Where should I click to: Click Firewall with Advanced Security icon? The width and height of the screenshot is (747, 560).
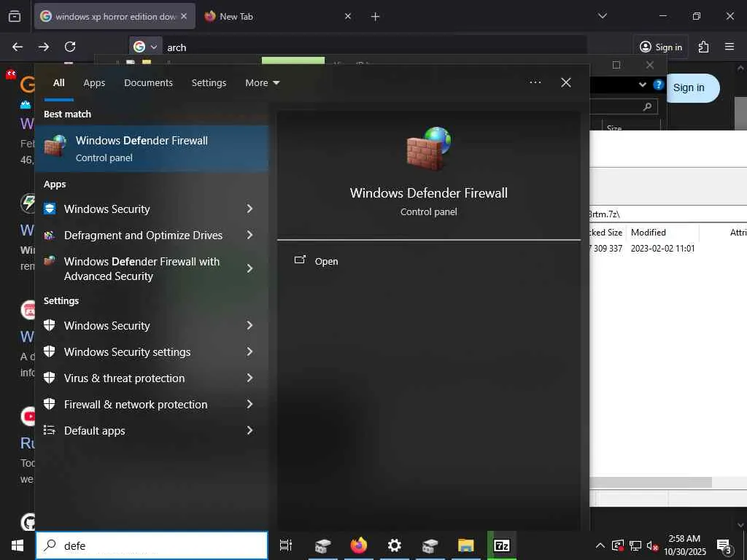point(50,262)
